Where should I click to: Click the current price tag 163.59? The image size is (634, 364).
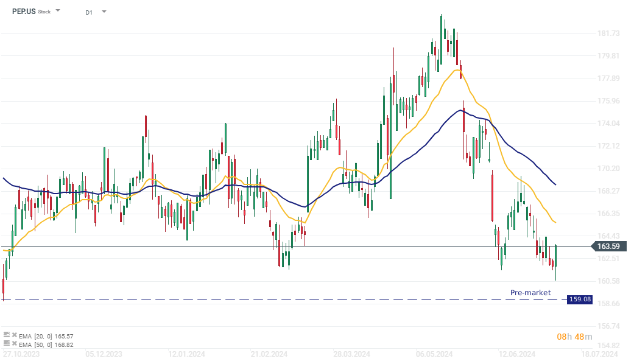(609, 247)
